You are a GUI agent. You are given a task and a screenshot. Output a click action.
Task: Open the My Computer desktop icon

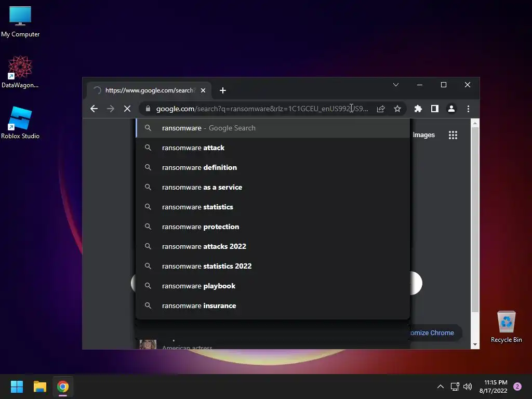coord(20,22)
